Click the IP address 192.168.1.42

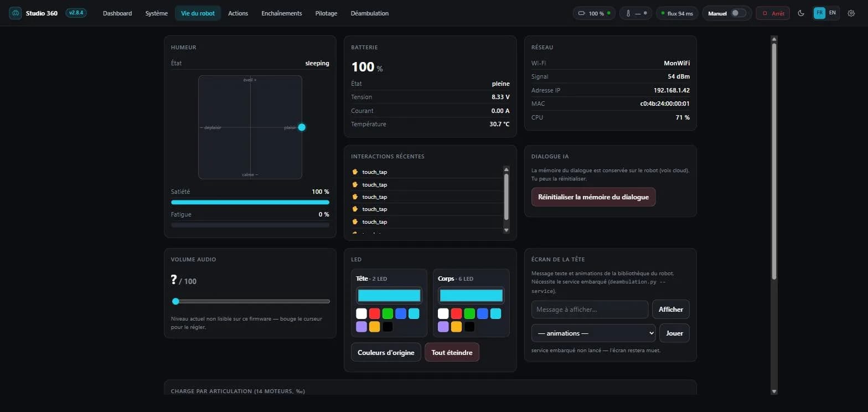point(671,90)
